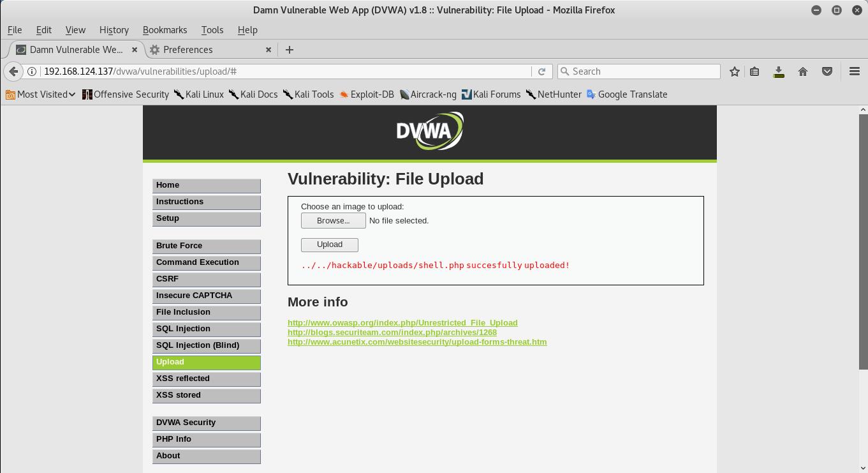
Task: Open the acunetix upload-forms-threat link
Action: coord(417,342)
